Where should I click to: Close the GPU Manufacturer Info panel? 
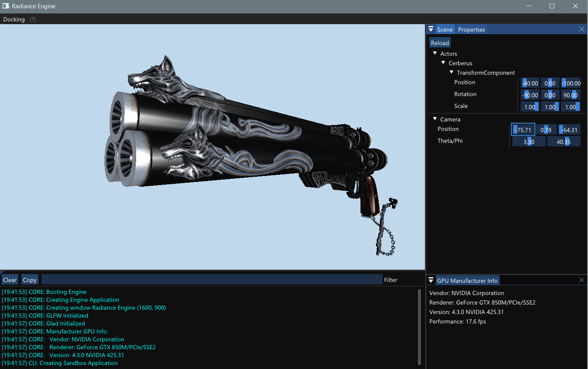click(x=582, y=280)
